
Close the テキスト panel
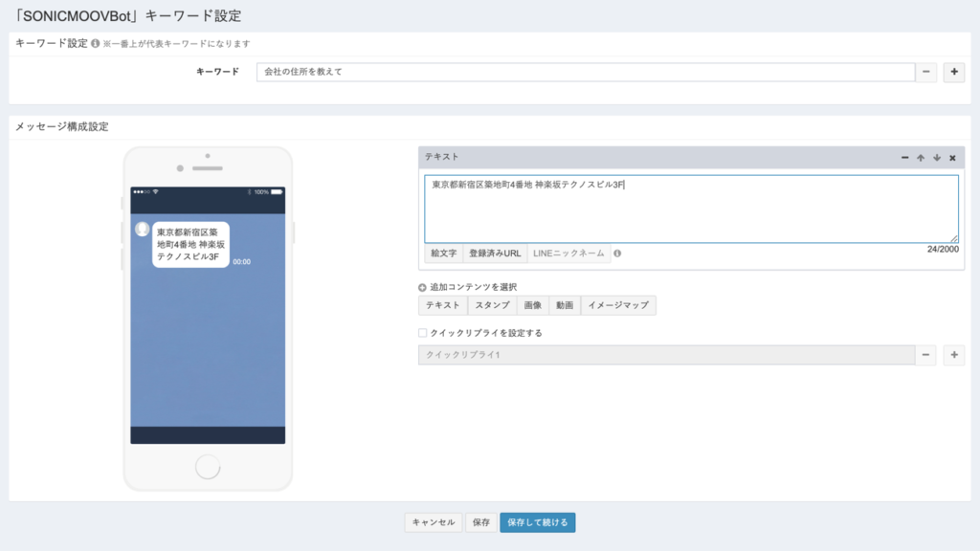952,158
